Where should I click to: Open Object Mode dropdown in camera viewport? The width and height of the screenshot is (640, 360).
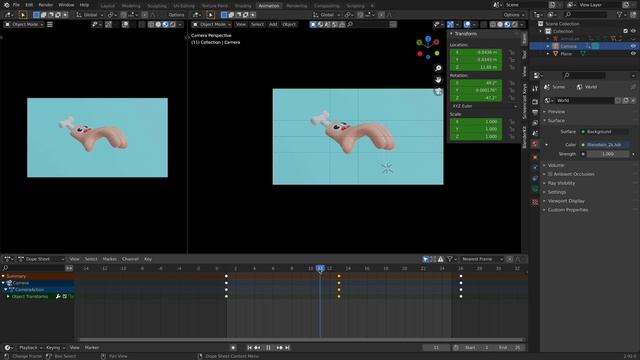(212, 24)
